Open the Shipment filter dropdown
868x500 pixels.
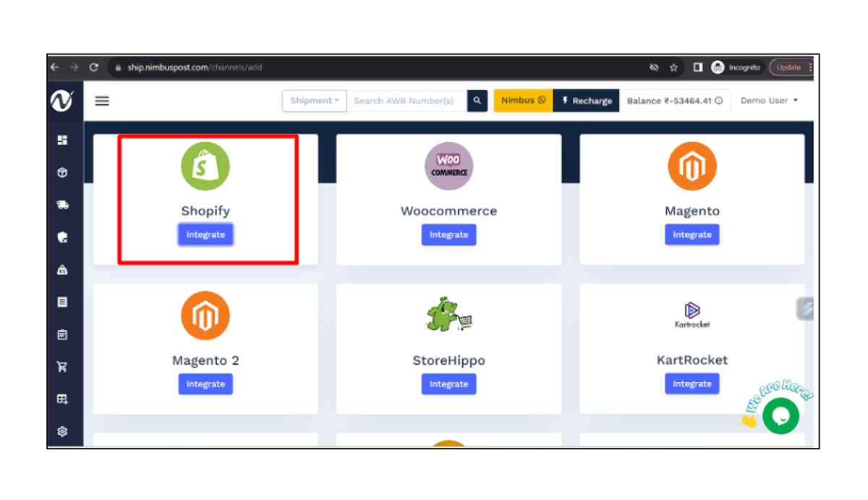(x=314, y=101)
